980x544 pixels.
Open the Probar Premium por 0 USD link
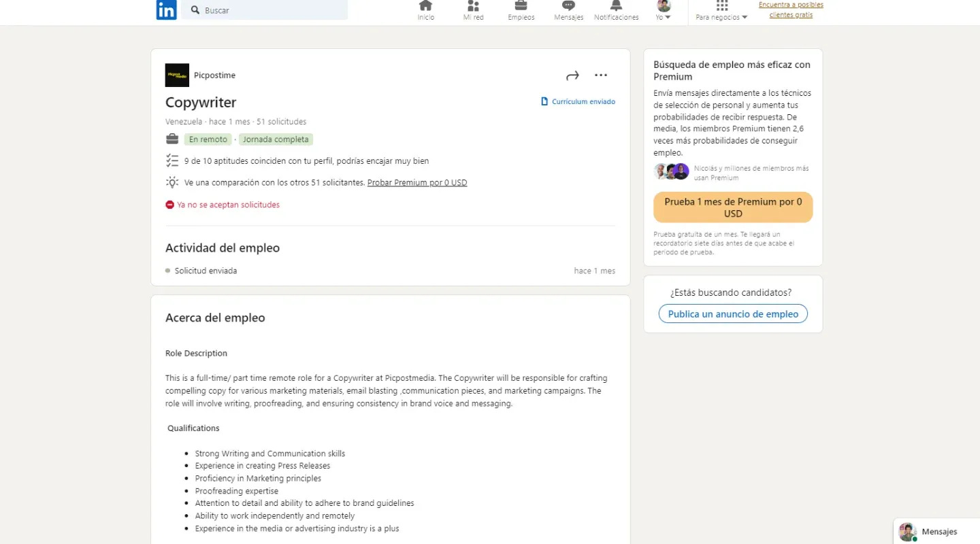click(x=416, y=182)
